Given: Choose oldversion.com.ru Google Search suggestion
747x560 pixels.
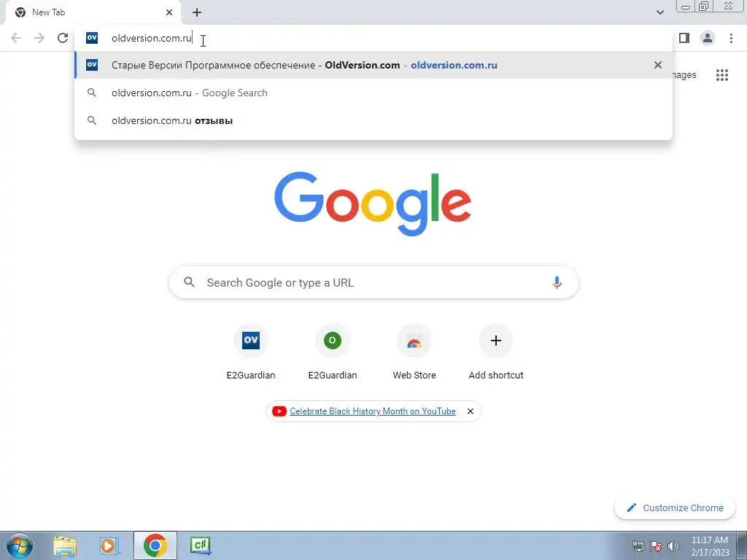Looking at the screenshot, I should pyautogui.click(x=373, y=93).
